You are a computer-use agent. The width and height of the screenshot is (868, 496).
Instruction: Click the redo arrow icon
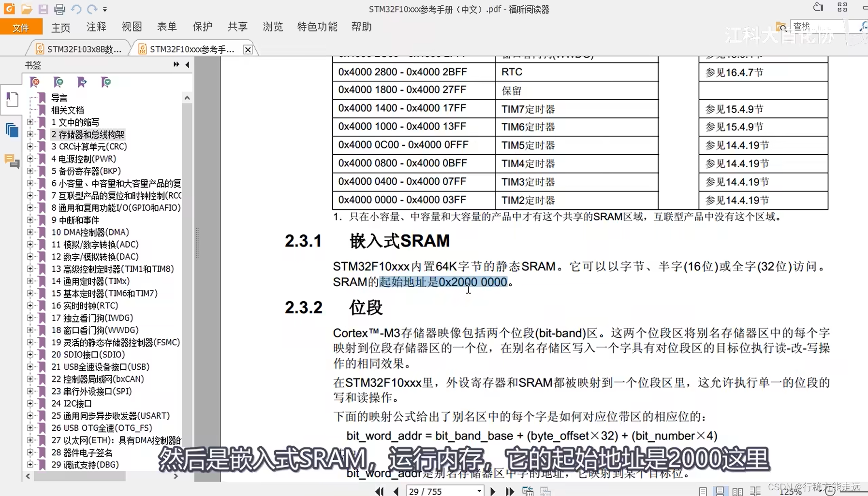tap(92, 9)
